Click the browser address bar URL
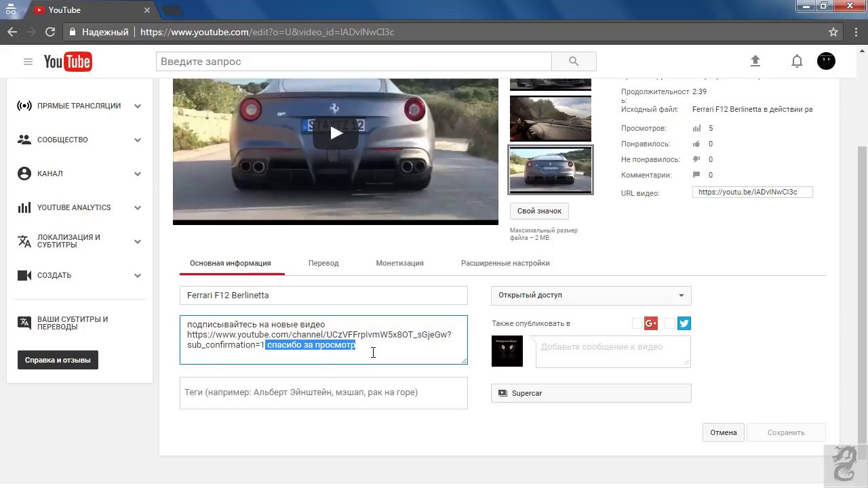868x488 pixels. pyautogui.click(x=267, y=32)
